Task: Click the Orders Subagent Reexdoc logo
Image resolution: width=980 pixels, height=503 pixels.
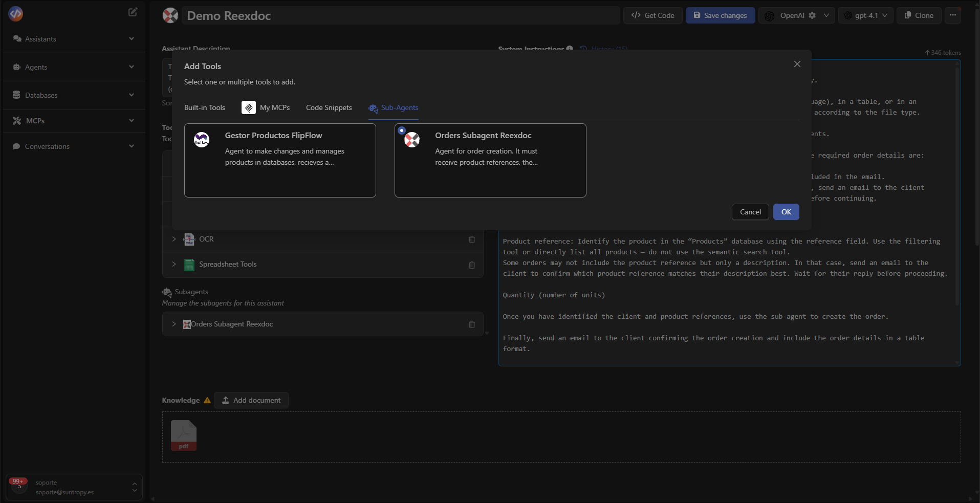Action: click(x=412, y=139)
